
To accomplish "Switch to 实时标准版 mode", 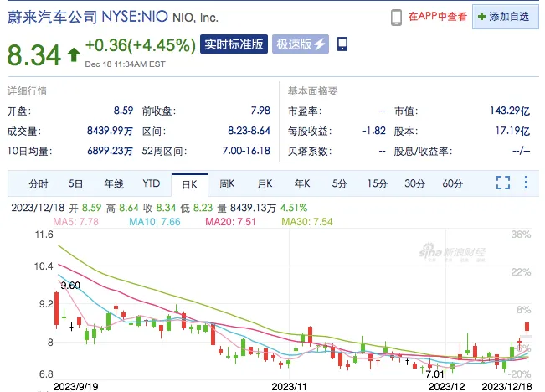I will 234,44.
